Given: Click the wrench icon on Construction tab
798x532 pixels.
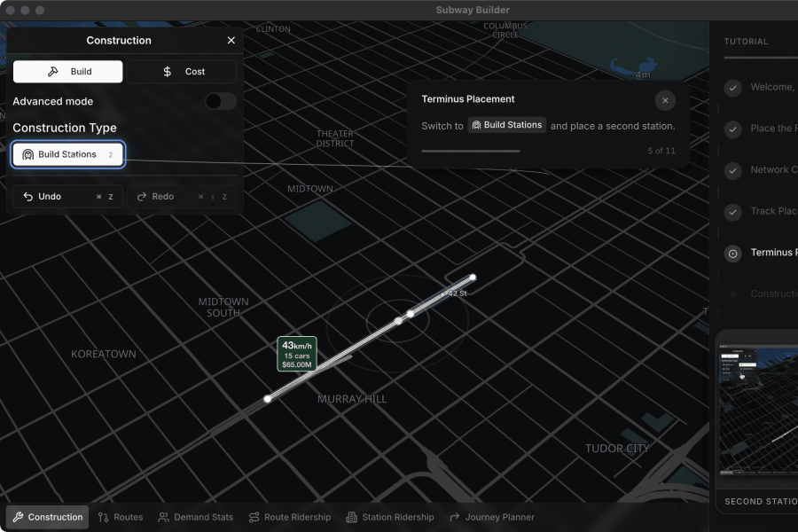Looking at the screenshot, I should coord(18,517).
